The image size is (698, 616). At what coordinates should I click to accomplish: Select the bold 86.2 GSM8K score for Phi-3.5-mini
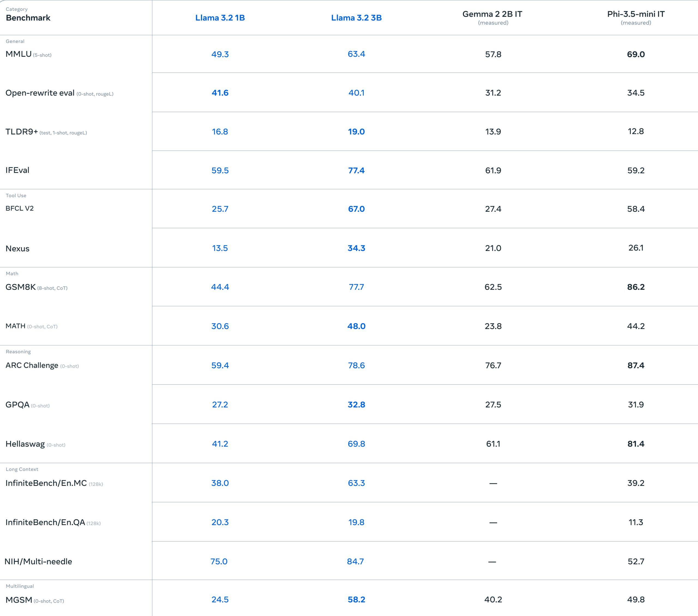tap(636, 287)
